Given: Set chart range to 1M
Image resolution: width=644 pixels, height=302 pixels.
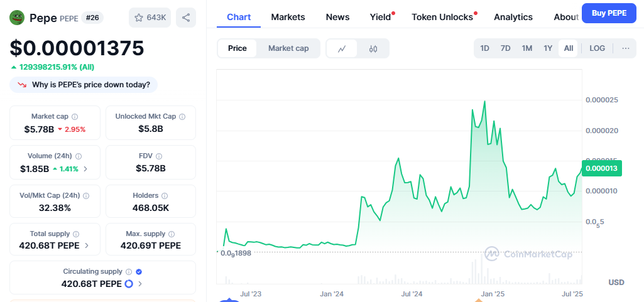Looking at the screenshot, I should [527, 48].
